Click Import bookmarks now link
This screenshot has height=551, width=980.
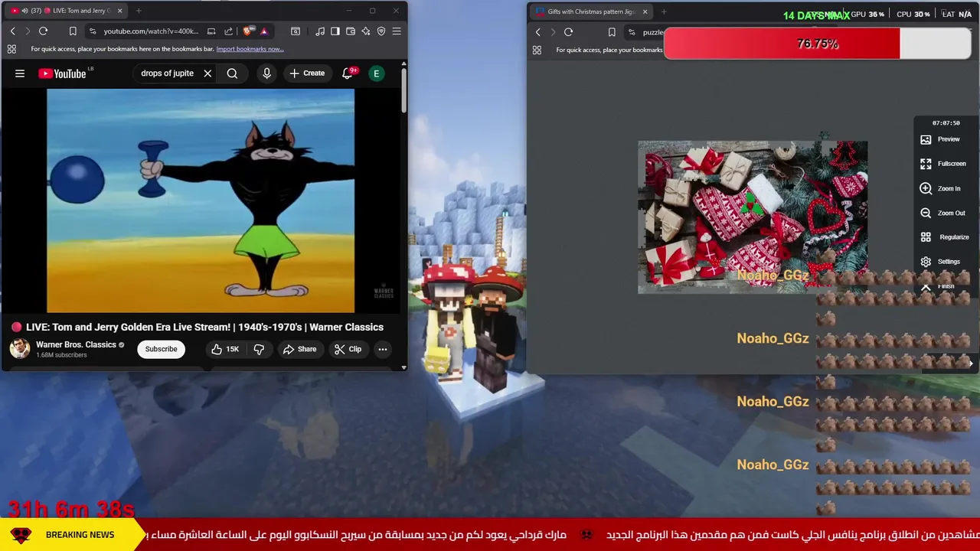coord(250,49)
